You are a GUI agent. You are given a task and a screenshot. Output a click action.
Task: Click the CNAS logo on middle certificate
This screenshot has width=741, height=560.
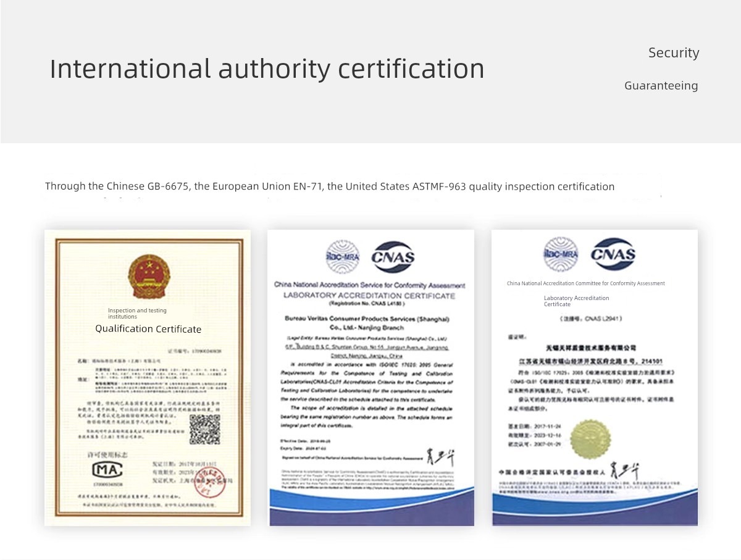click(x=393, y=257)
